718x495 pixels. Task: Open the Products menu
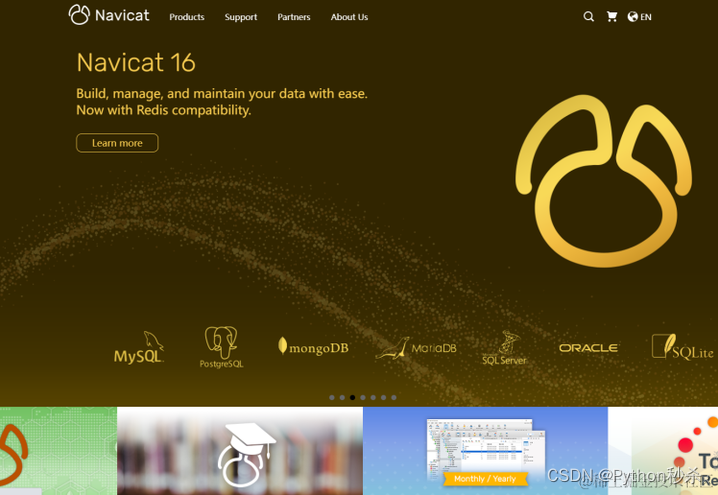(187, 17)
